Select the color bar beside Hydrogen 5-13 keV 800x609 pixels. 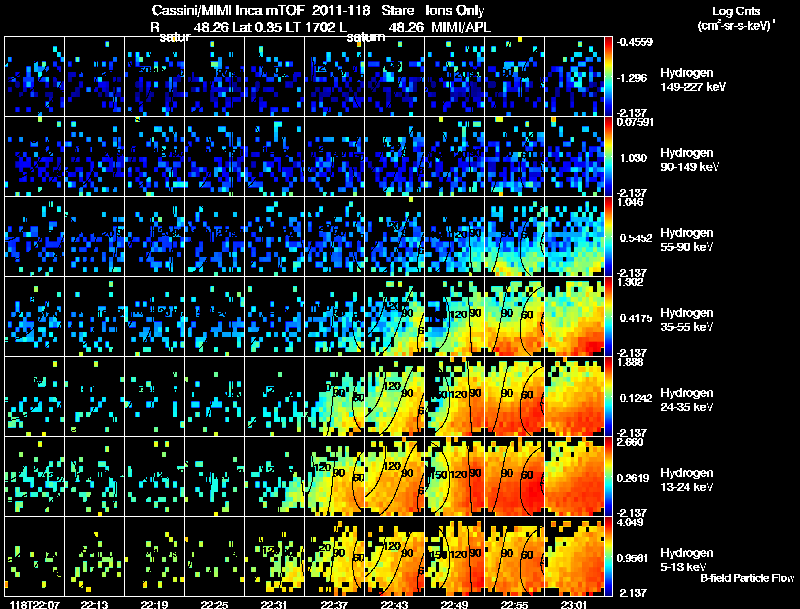[608, 557]
